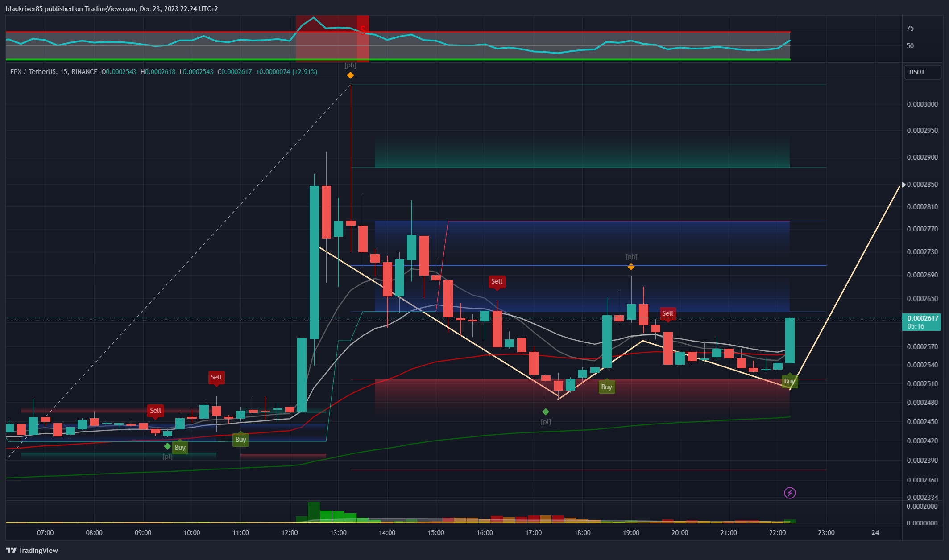
Task: Click the 12:00 time axis label
Action: tap(290, 533)
